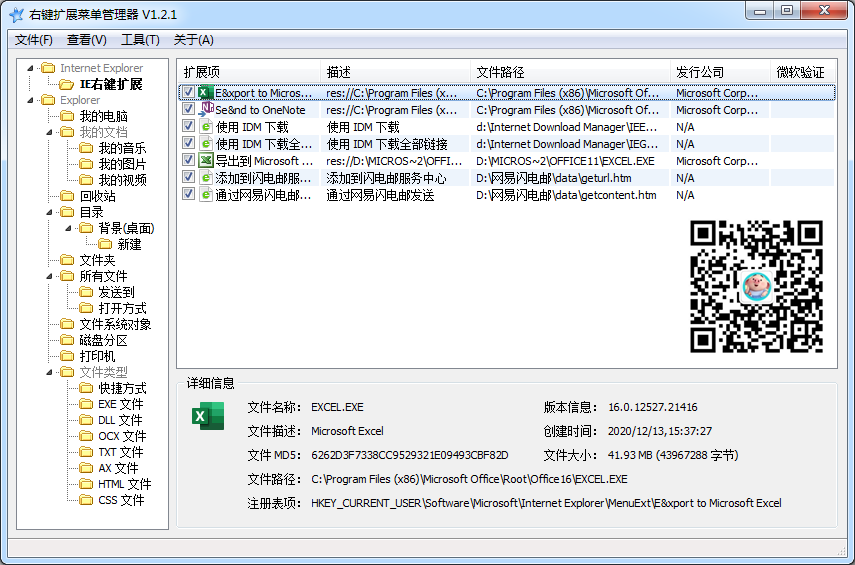Open the 工具(T) menu
This screenshot has width=855, height=565.
tap(140, 40)
